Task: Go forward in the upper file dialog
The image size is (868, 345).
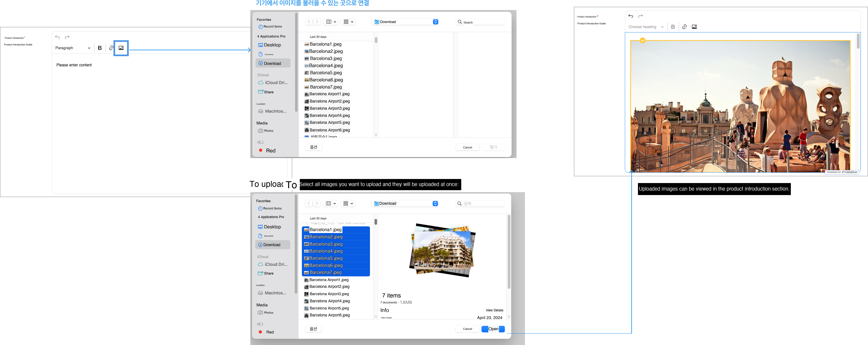Action: (317, 22)
